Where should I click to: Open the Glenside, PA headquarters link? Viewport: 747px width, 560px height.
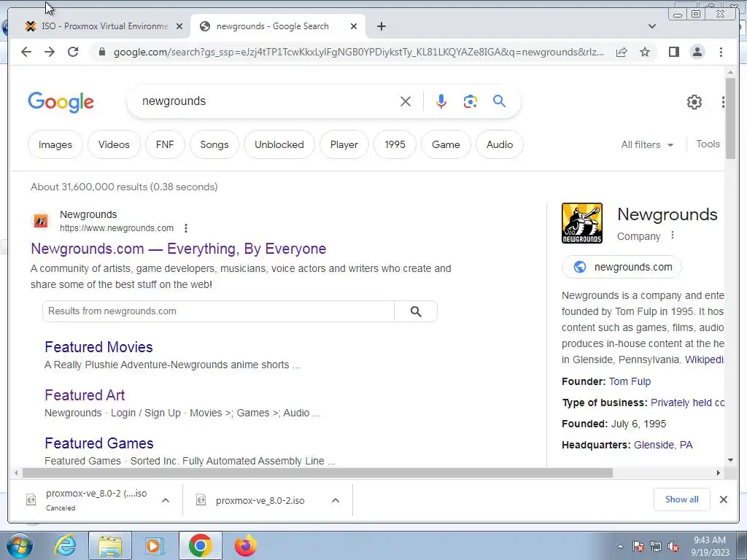click(x=663, y=446)
